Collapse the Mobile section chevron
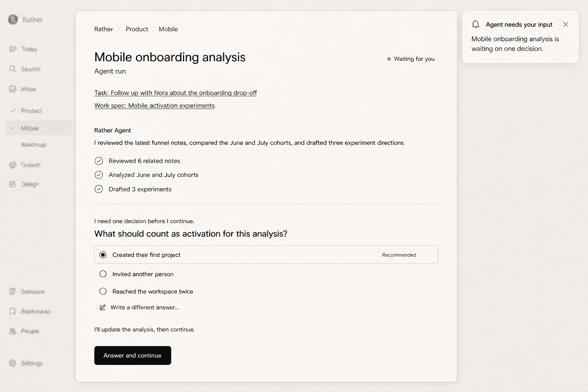The width and height of the screenshot is (588, 392). 13,128
